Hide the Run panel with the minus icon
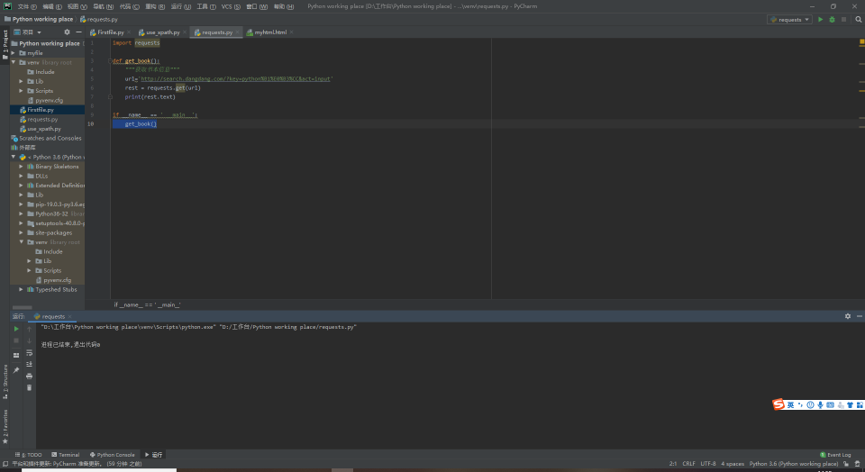Viewport: 865px width, 472px height. tap(859, 316)
